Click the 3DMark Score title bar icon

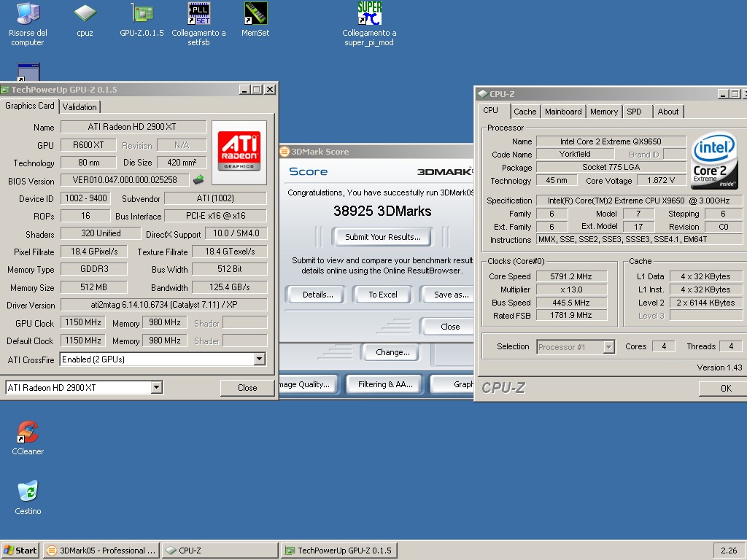[285, 152]
